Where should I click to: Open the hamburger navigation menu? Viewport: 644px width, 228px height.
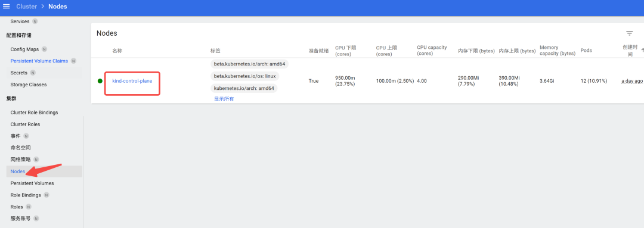pyautogui.click(x=6, y=6)
